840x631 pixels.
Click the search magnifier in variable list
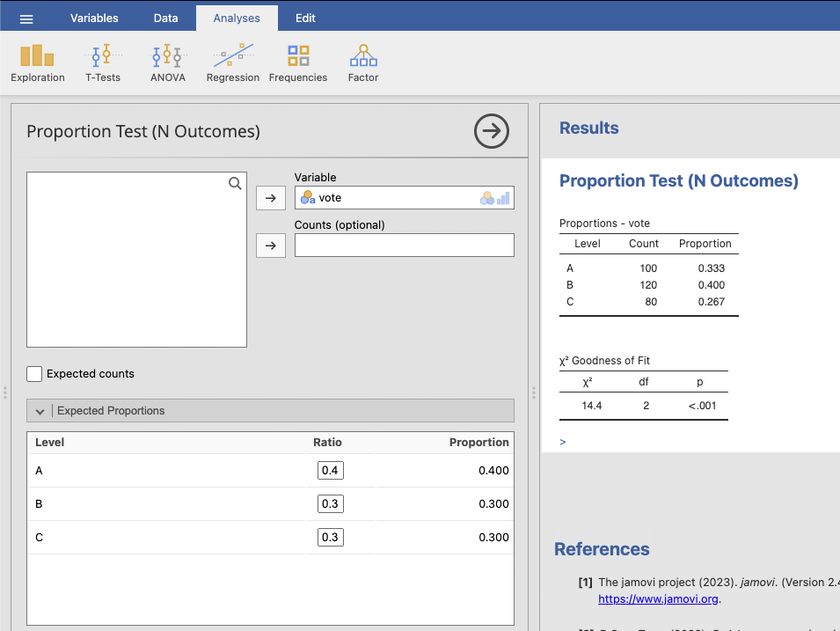coord(235,184)
